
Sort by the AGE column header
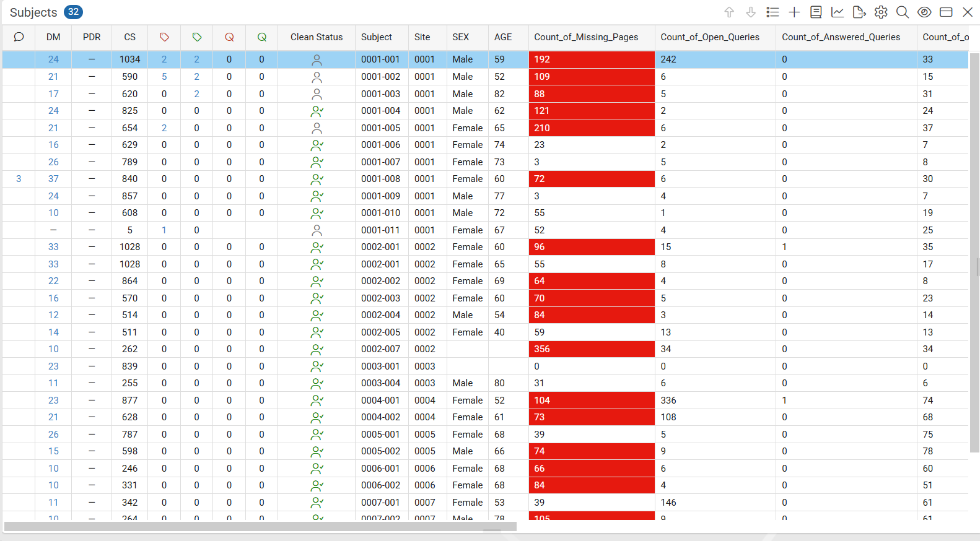pyautogui.click(x=503, y=37)
